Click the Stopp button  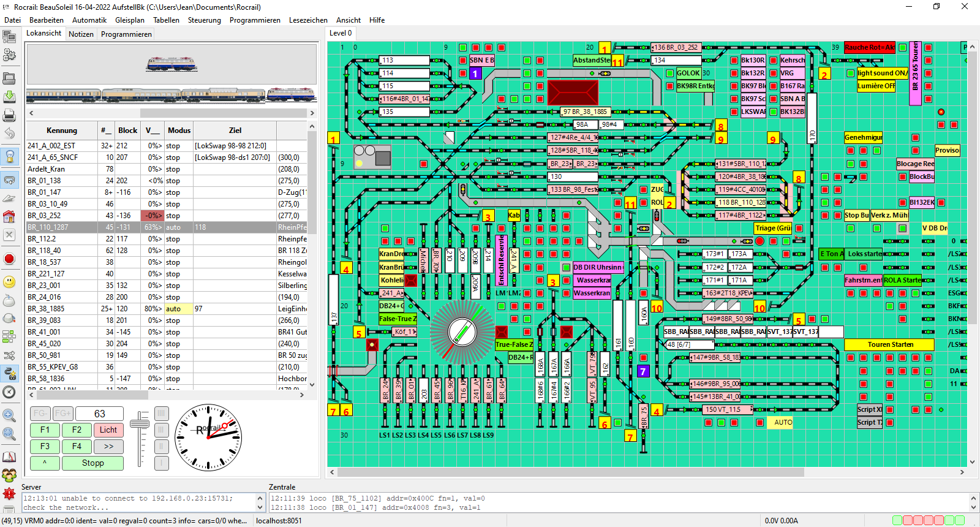[x=93, y=463]
